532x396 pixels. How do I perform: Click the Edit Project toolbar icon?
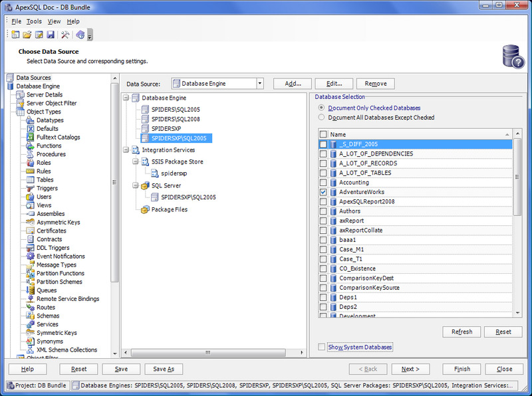(39, 35)
